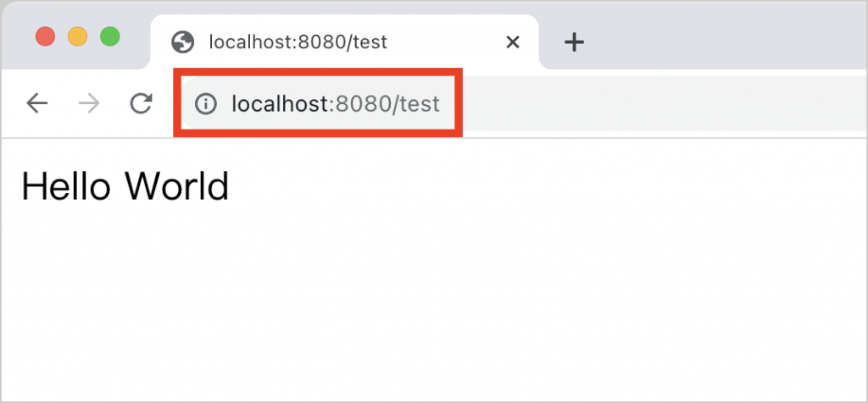This screenshot has height=403, width=868.
Task: Minimize window with yellow button
Action: coord(77,37)
